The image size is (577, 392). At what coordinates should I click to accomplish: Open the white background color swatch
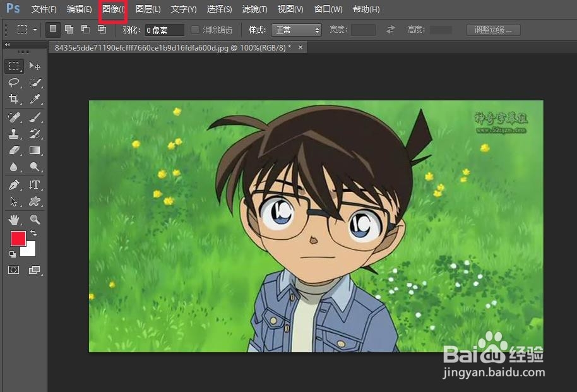[30, 250]
